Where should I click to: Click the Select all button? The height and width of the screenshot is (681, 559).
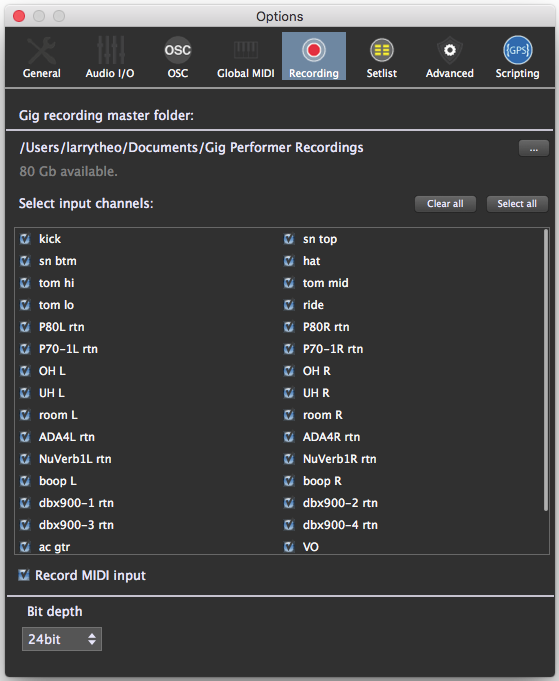pyautogui.click(x=517, y=204)
